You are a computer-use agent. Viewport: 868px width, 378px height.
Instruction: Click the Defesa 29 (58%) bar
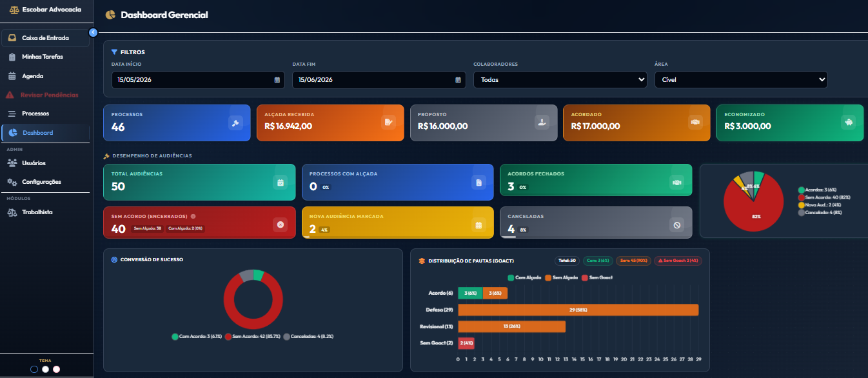point(578,310)
